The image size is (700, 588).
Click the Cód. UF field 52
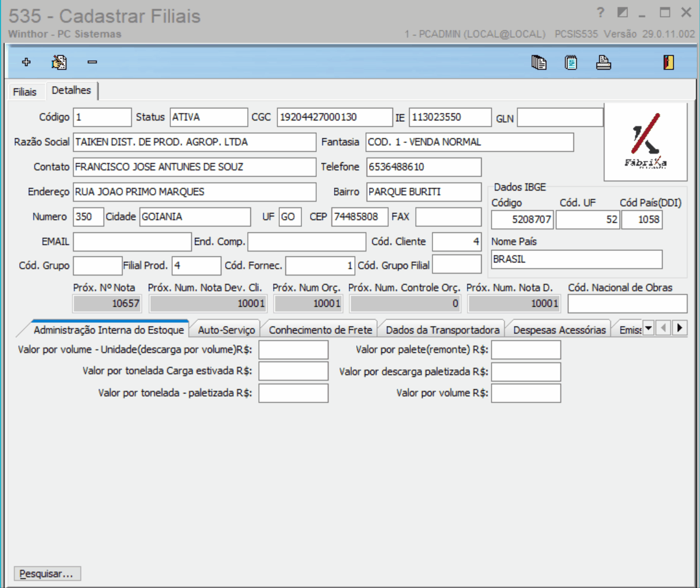click(588, 220)
